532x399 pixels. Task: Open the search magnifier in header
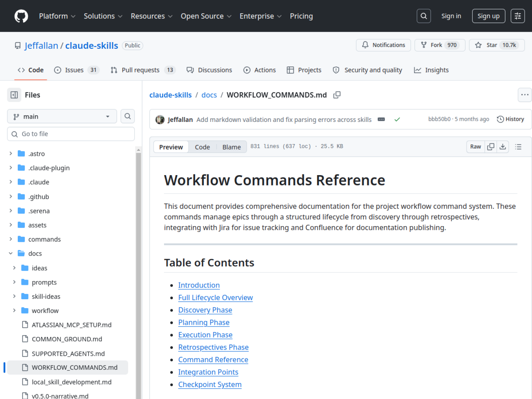coord(424,16)
